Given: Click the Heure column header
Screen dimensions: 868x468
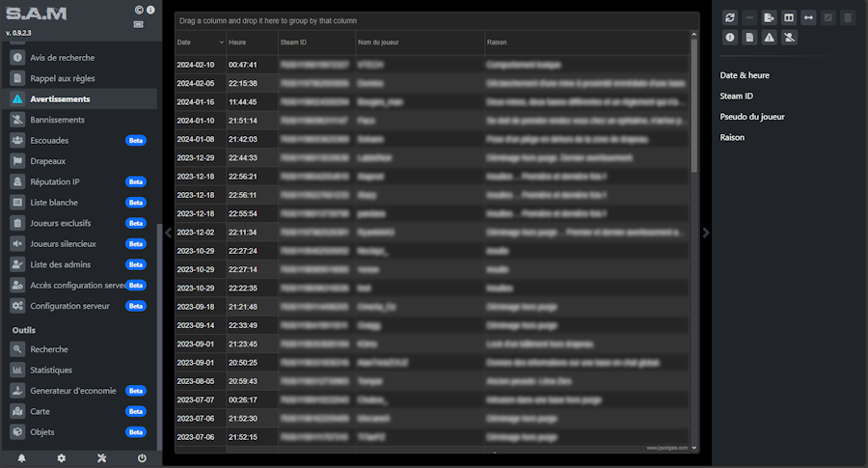Looking at the screenshot, I should pos(249,42).
